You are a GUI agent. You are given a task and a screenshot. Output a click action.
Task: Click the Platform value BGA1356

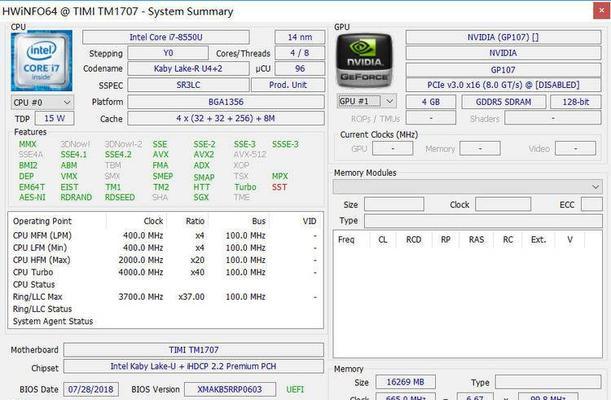click(226, 102)
